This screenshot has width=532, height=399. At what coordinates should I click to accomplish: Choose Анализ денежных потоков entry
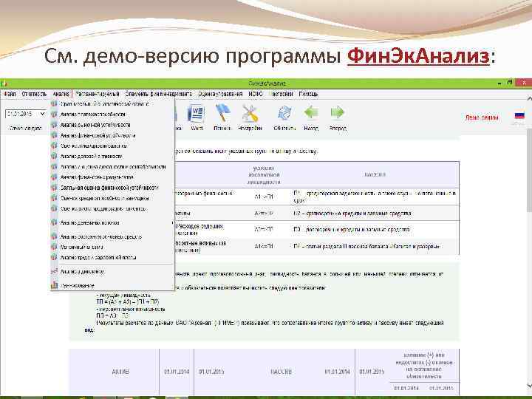click(112, 222)
